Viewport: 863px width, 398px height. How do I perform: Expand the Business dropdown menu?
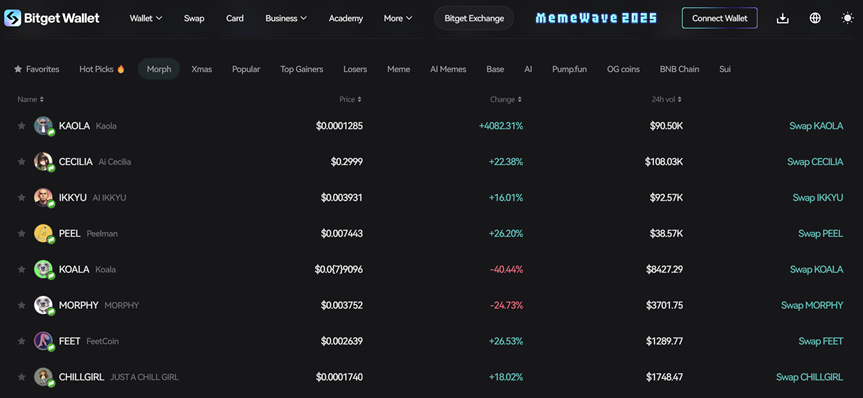click(x=286, y=18)
